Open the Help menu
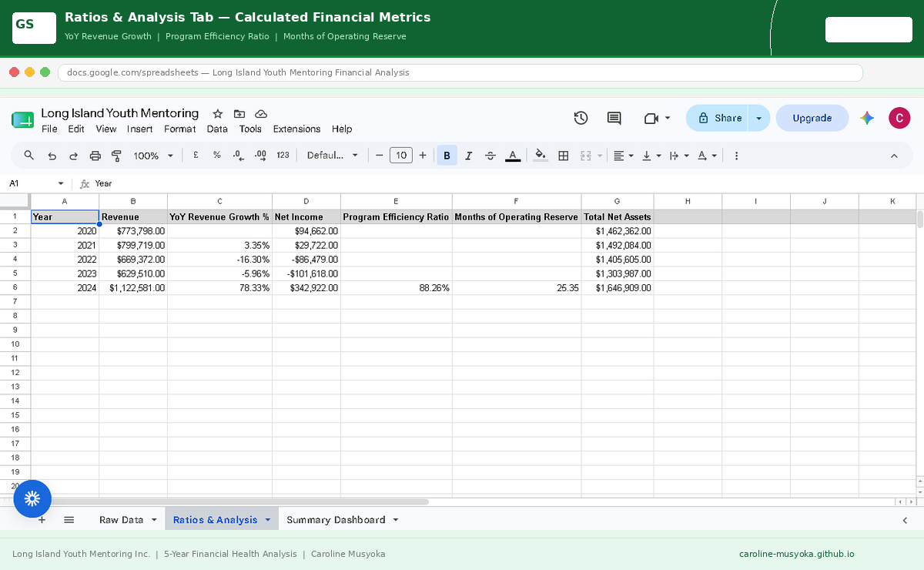Image resolution: width=924 pixels, height=570 pixels. click(x=342, y=129)
